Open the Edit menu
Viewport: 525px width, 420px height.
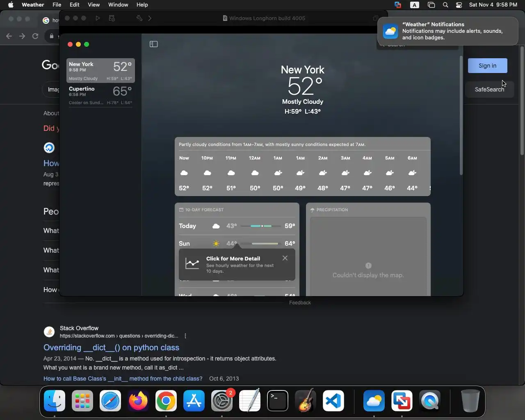75,5
